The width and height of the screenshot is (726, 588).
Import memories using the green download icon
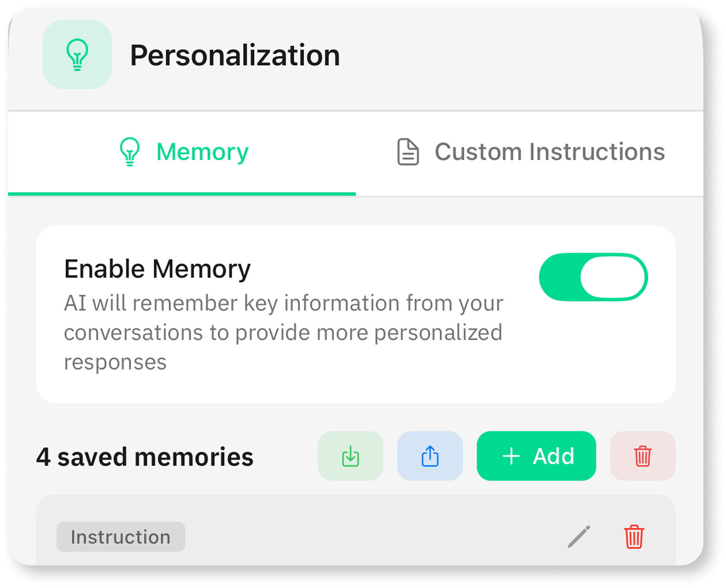[351, 456]
